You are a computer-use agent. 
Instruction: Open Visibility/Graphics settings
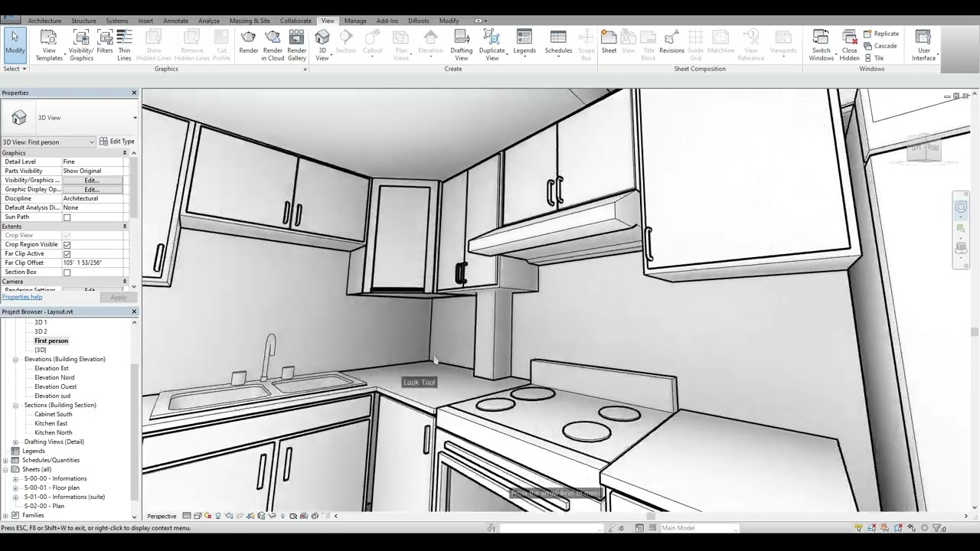click(x=81, y=45)
